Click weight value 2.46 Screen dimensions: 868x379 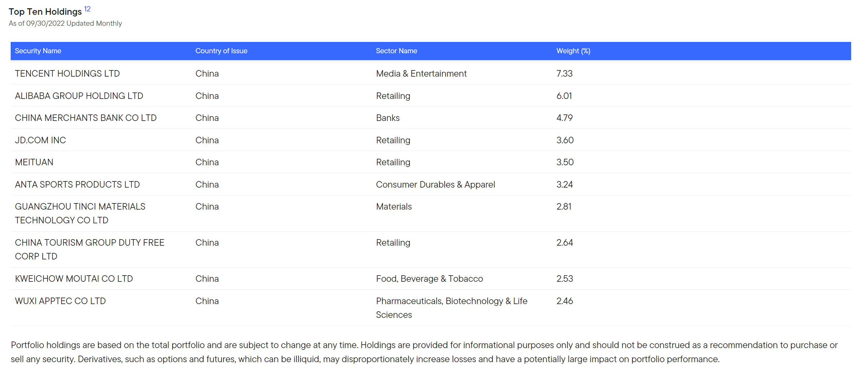(x=565, y=301)
